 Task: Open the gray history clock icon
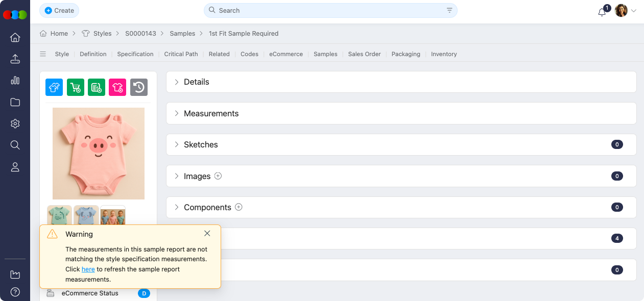click(x=139, y=87)
